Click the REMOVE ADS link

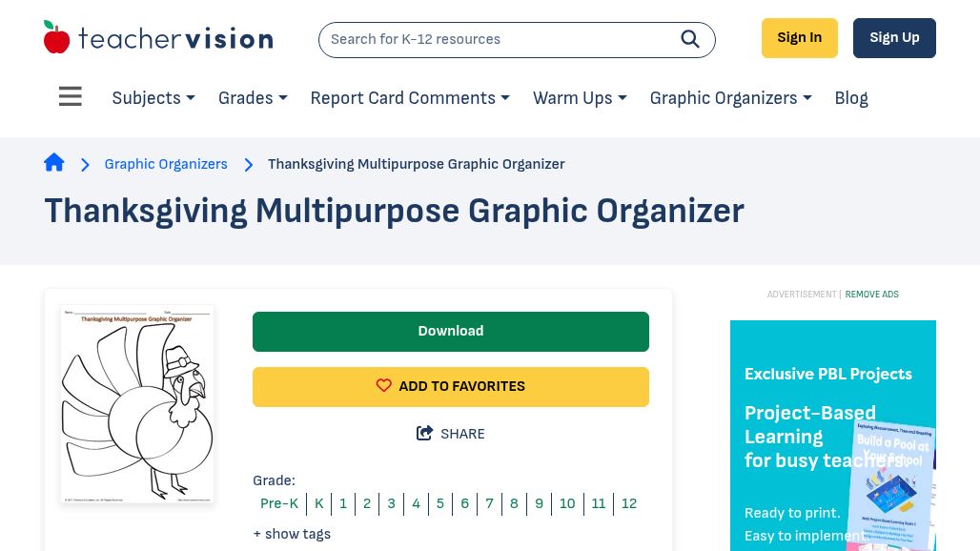pos(871,295)
